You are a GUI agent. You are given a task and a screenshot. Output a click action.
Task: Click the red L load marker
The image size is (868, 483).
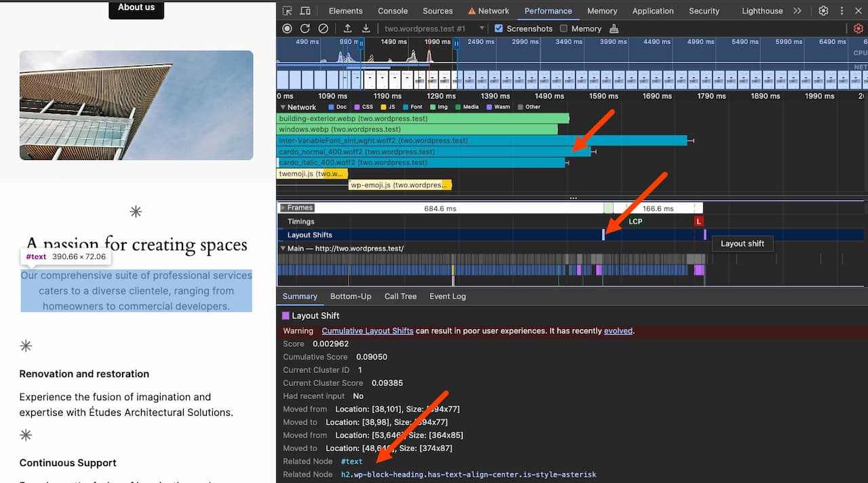click(699, 221)
